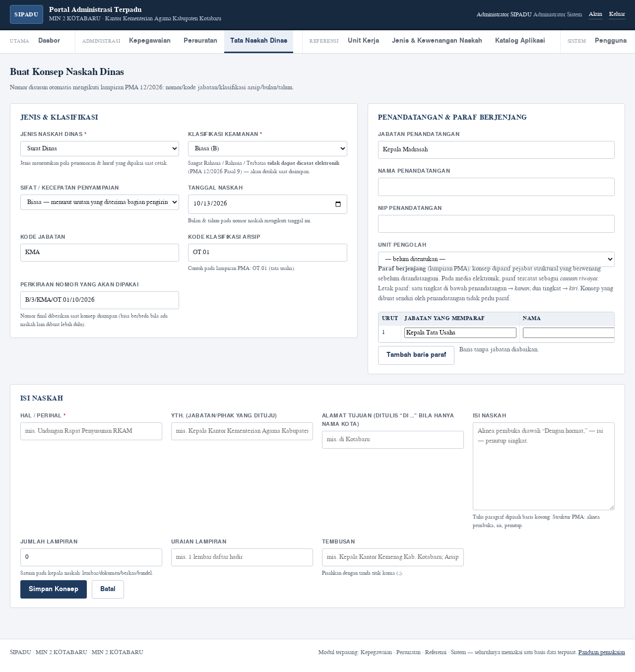Click the Simpan Konsep button
The width and height of the screenshot is (635, 672).
54,589
